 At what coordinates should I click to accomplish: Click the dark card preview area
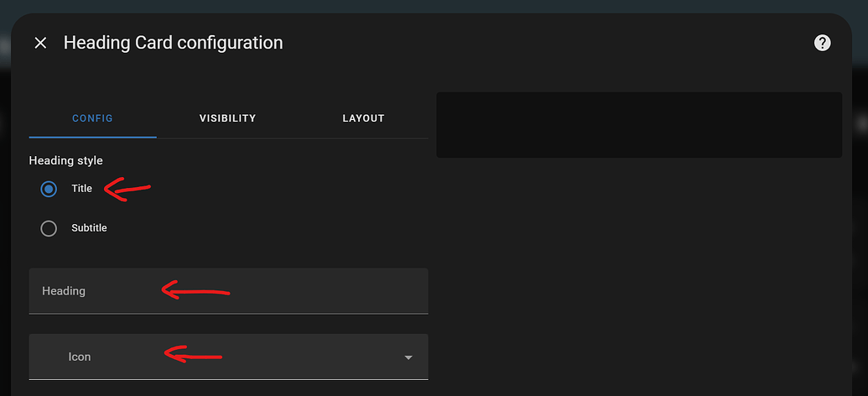pos(639,125)
